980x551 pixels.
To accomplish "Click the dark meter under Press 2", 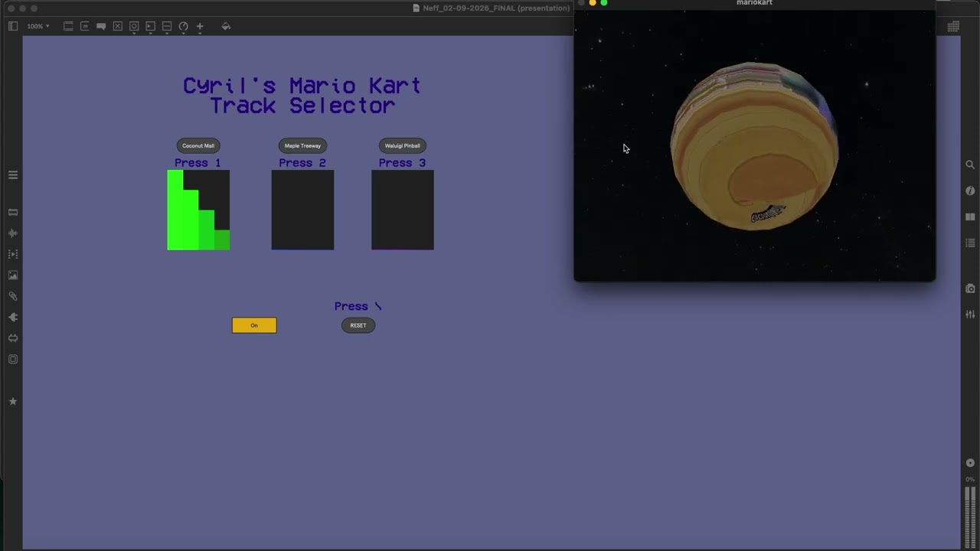I will coord(302,210).
